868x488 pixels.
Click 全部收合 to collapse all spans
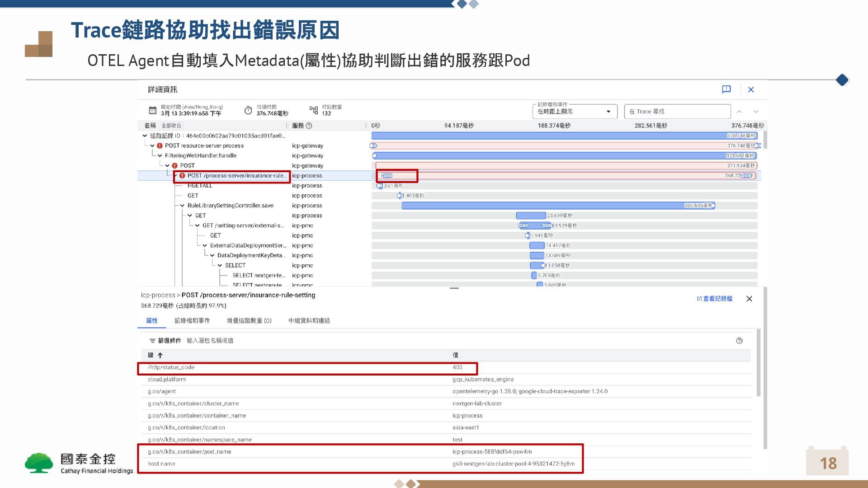click(171, 126)
